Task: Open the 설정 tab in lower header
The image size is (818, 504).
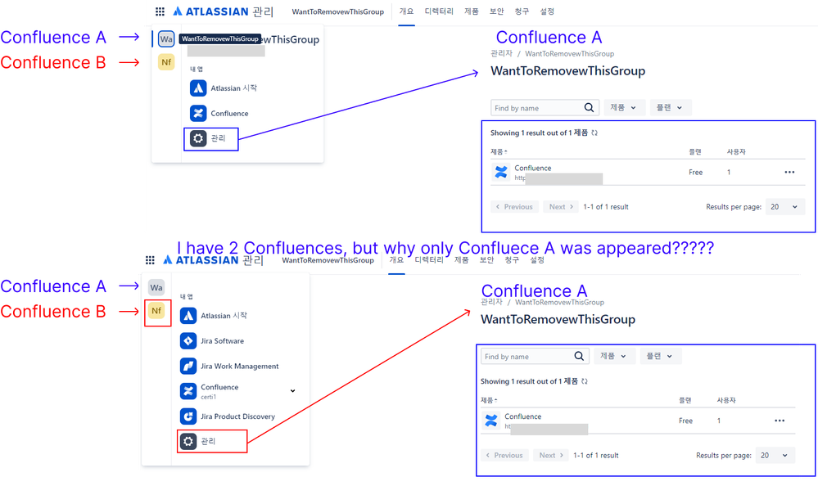Action: click(x=537, y=259)
